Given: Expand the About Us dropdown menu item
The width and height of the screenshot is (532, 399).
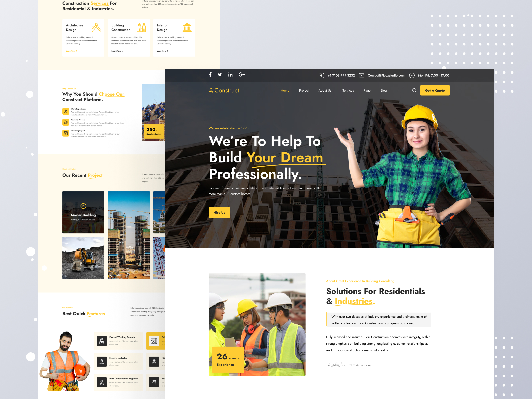Looking at the screenshot, I should tap(325, 90).
